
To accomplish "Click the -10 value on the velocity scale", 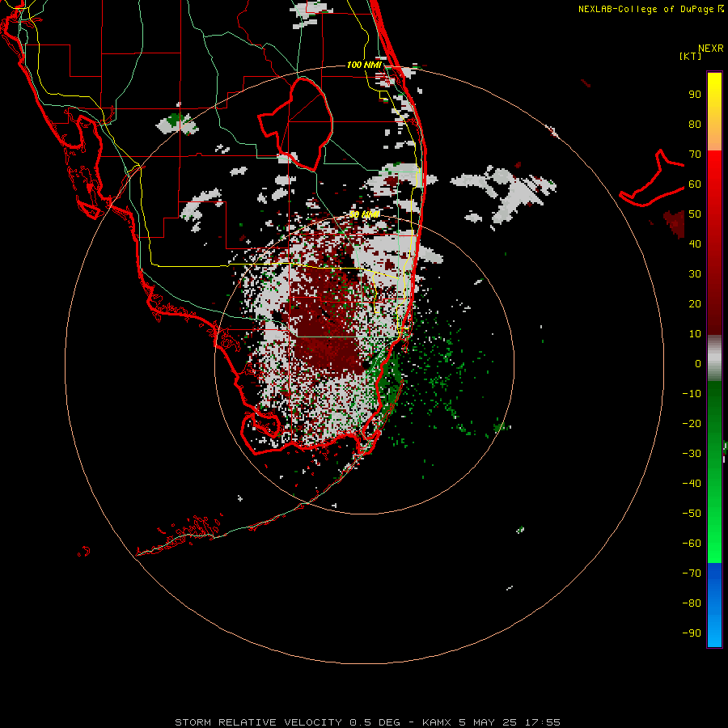I will (692, 394).
